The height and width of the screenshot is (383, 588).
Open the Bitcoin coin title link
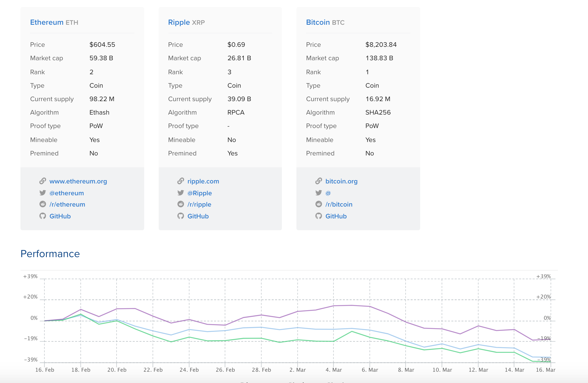point(318,22)
